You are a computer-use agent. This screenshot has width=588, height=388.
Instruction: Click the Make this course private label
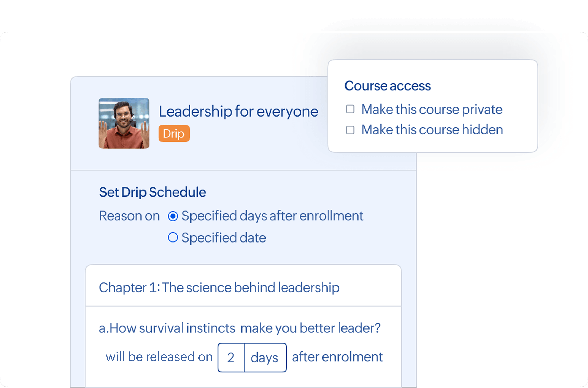click(432, 109)
